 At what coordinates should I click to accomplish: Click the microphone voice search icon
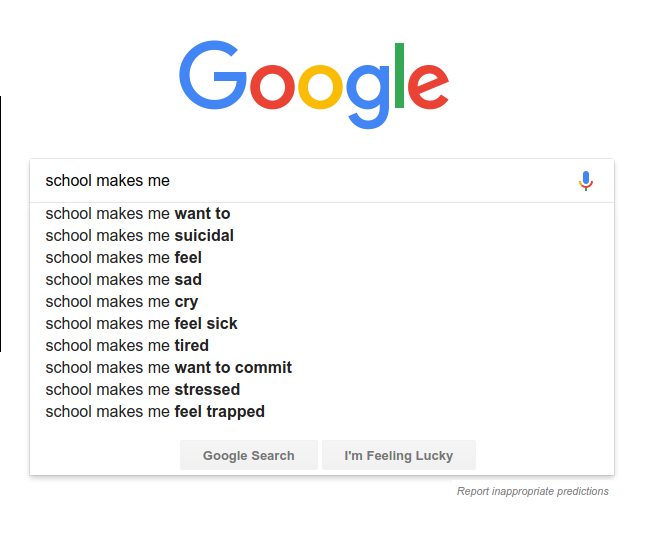pos(586,181)
